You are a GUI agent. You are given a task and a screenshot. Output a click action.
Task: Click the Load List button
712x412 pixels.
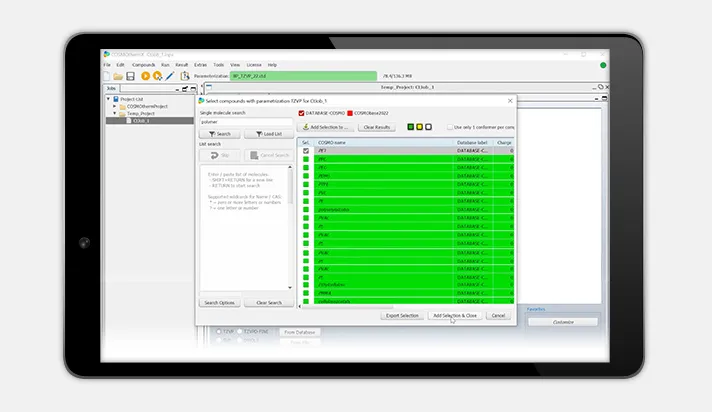point(269,134)
